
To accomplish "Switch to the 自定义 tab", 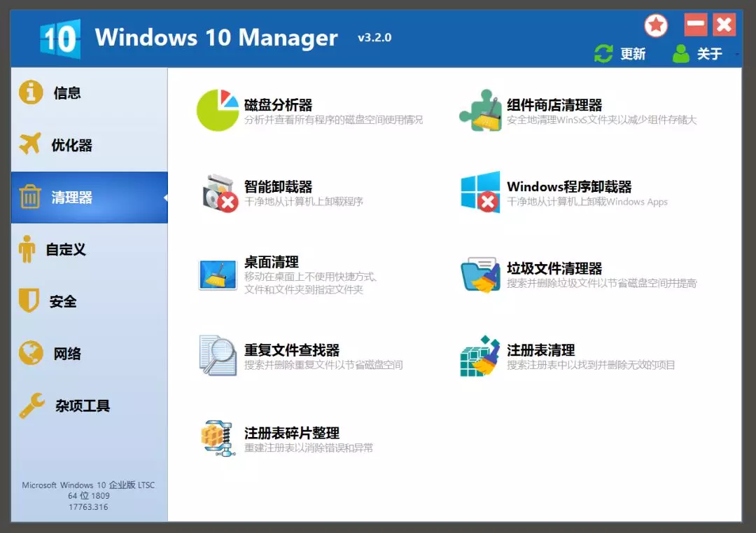I will (89, 249).
